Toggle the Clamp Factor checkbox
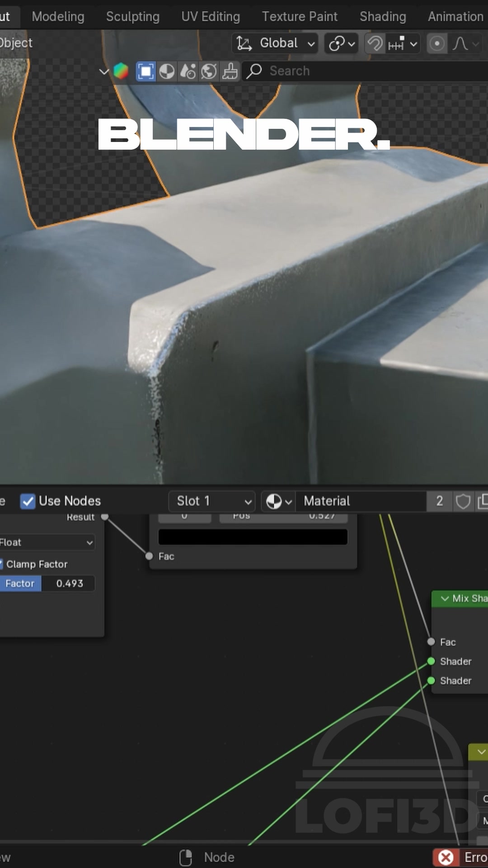Viewport: 488px width, 868px height. click(x=1, y=564)
